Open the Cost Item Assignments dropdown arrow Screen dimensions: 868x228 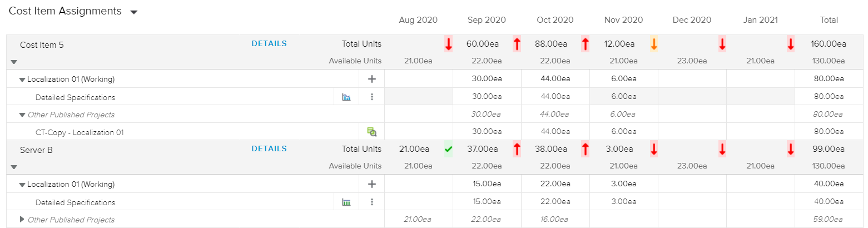click(133, 12)
